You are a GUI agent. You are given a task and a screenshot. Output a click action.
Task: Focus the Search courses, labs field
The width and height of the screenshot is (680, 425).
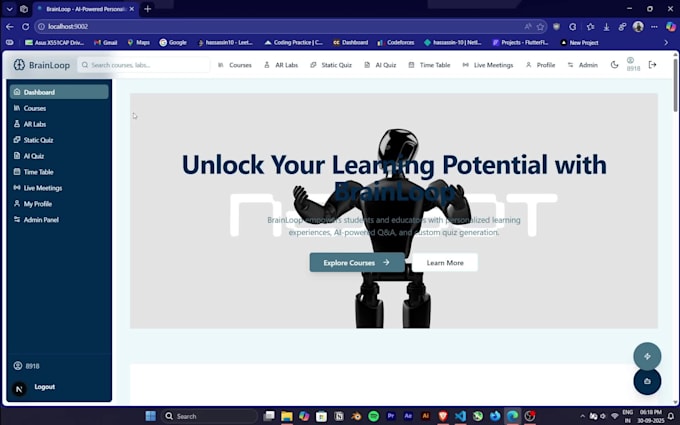tap(144, 65)
